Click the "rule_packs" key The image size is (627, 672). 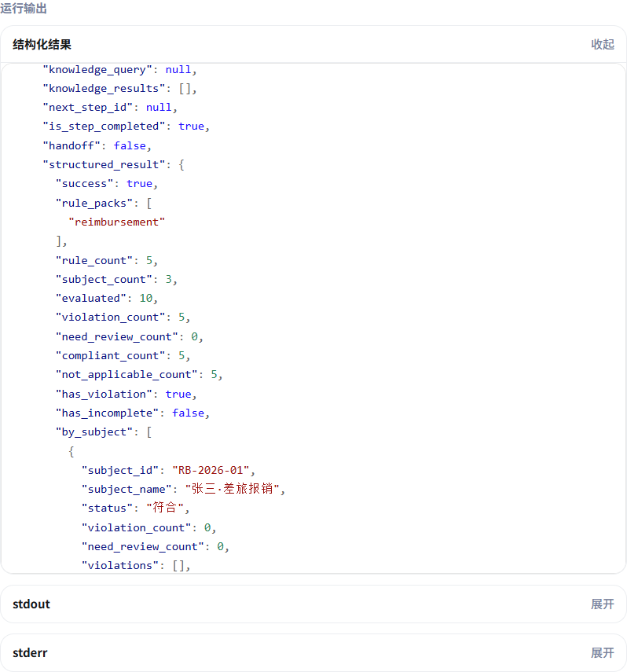tap(94, 203)
